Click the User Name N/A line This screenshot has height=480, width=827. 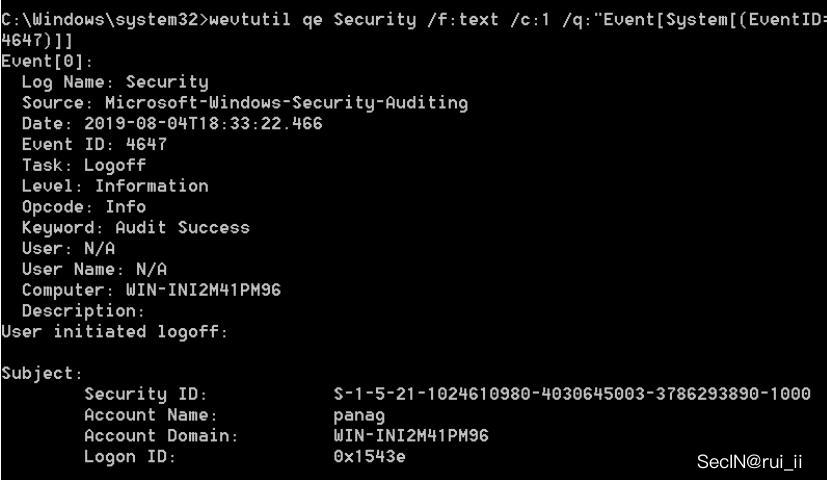pyautogui.click(x=94, y=268)
